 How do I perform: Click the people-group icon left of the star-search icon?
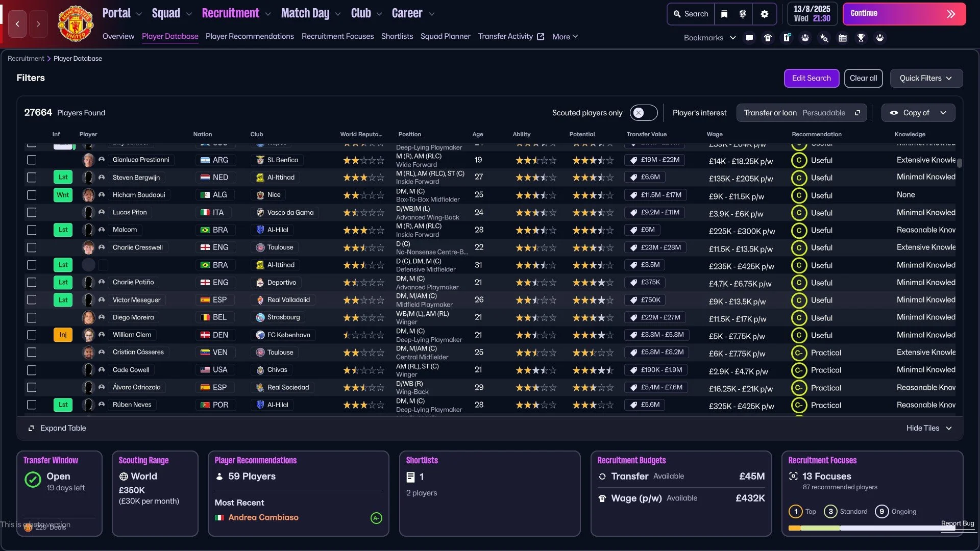pos(805,38)
